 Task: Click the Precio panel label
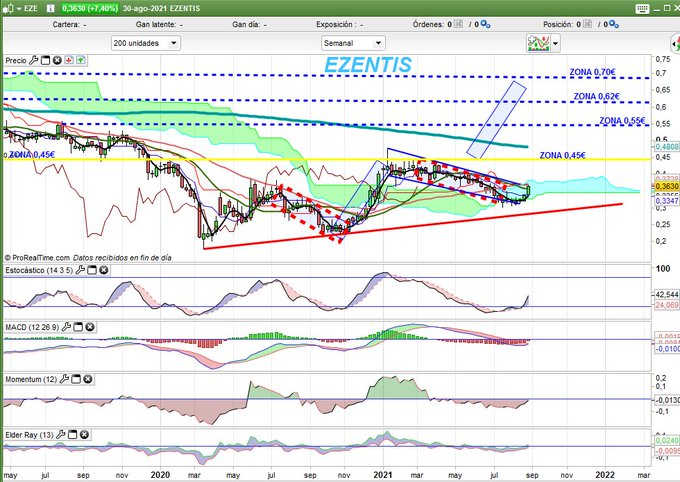16,60
